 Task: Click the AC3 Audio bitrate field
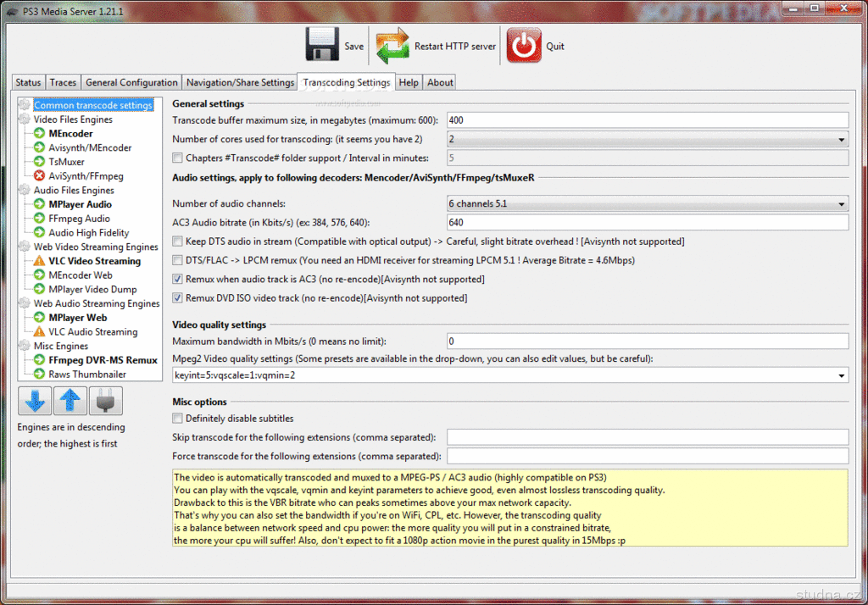(x=648, y=223)
